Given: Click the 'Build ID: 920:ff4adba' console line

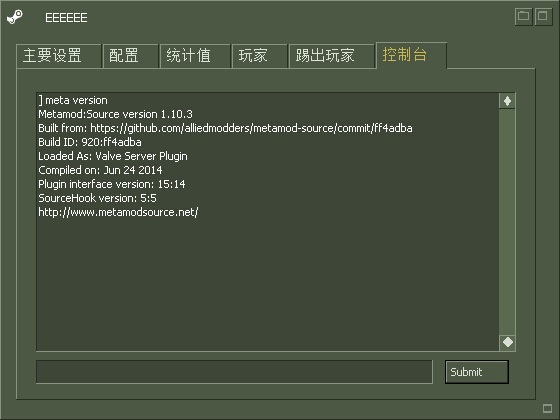Looking at the screenshot, I should coord(90,142).
